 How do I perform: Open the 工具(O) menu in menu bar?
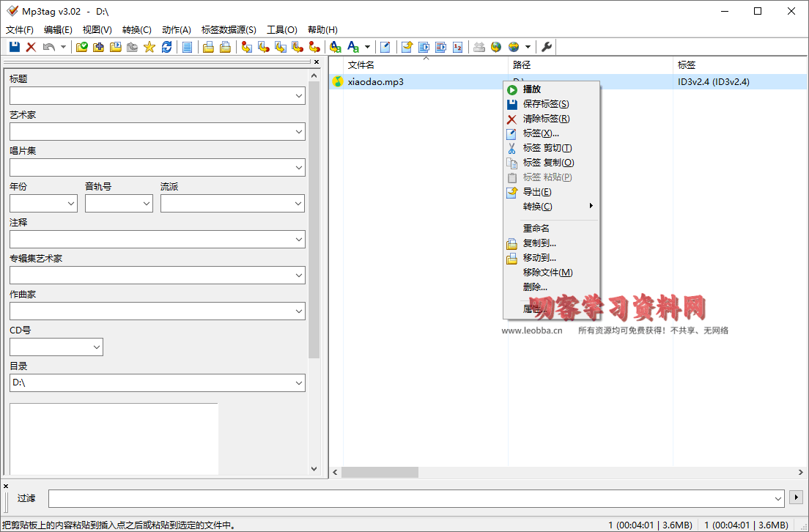click(281, 30)
